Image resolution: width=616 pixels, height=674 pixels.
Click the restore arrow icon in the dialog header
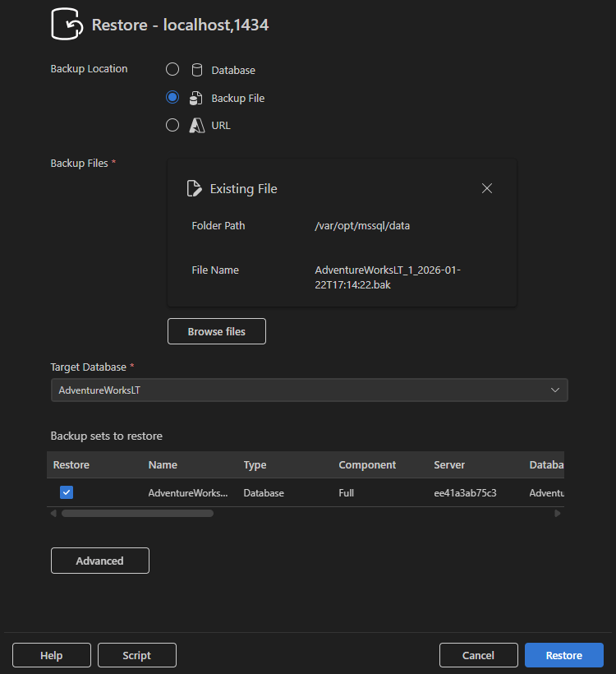click(66, 24)
